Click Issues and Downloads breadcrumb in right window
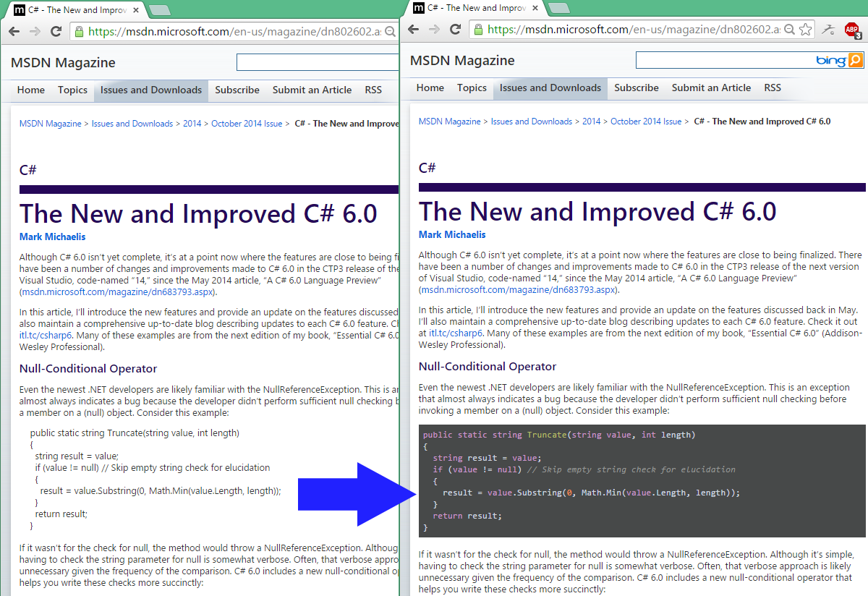 [532, 122]
